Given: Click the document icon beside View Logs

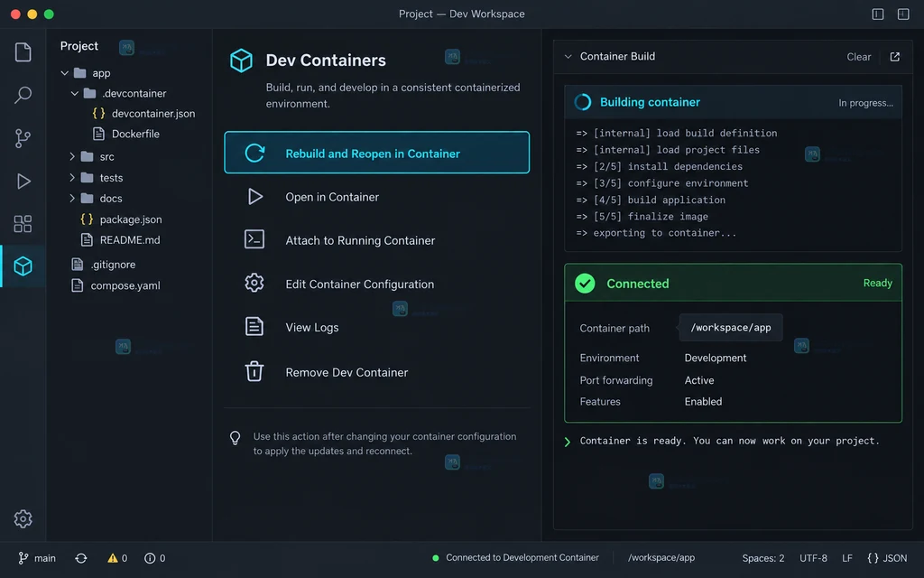Looking at the screenshot, I should coord(254,326).
